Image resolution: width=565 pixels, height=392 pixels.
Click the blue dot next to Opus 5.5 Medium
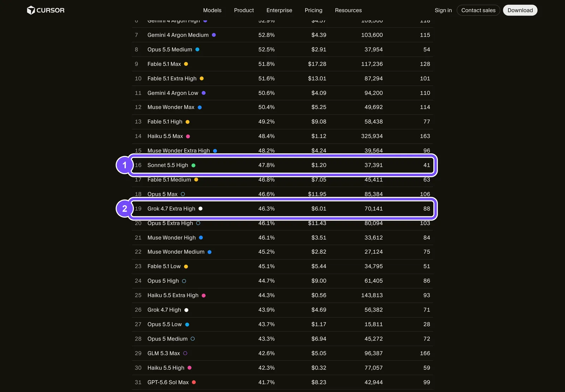[x=197, y=49]
